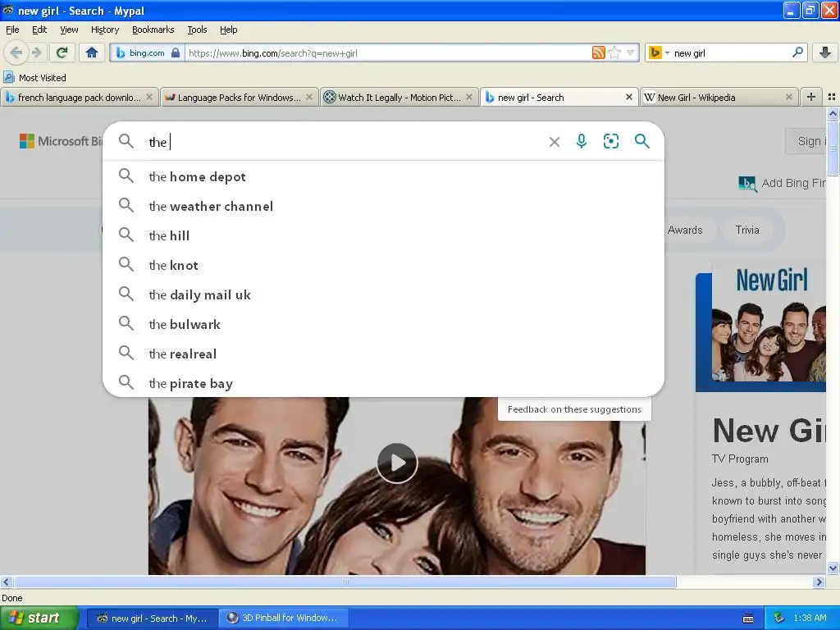
Task: Select suggestion 'the home depot'
Action: (384, 176)
